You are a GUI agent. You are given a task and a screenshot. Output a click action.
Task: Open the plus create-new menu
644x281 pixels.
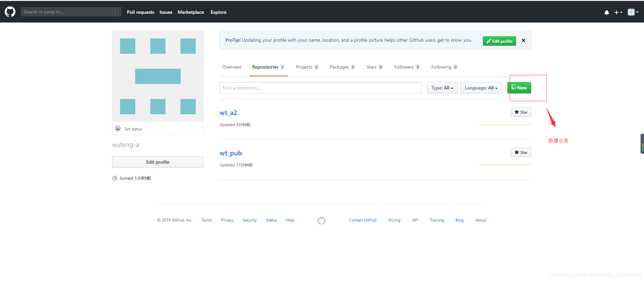click(618, 12)
